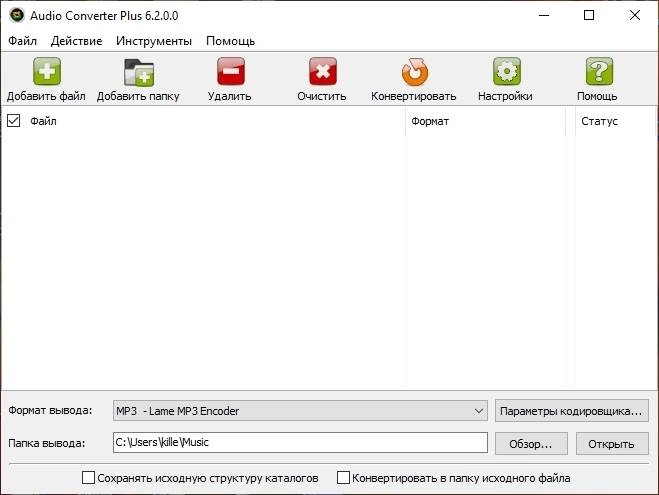
Task: Click into the Папка вывода path field
Action: click(x=300, y=442)
